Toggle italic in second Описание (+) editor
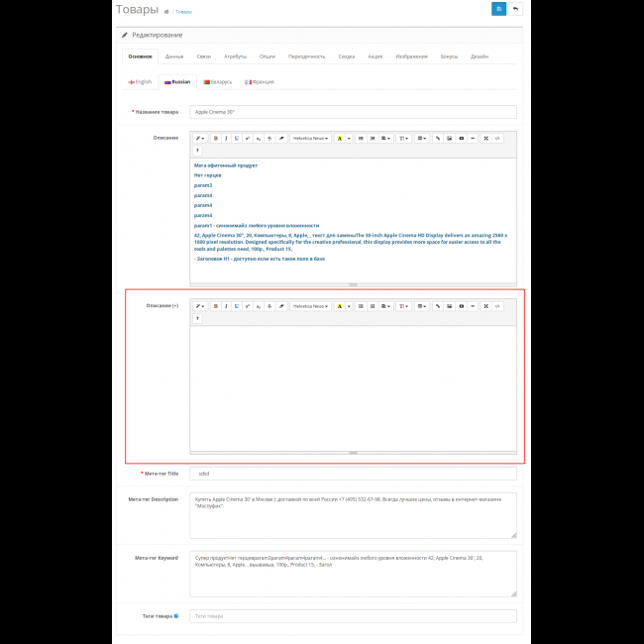Screen dimensions: 644x644 point(226,306)
